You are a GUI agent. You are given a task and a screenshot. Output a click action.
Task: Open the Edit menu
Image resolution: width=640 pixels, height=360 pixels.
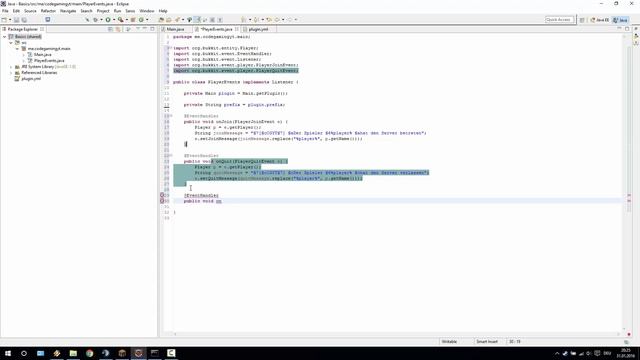tap(16, 11)
